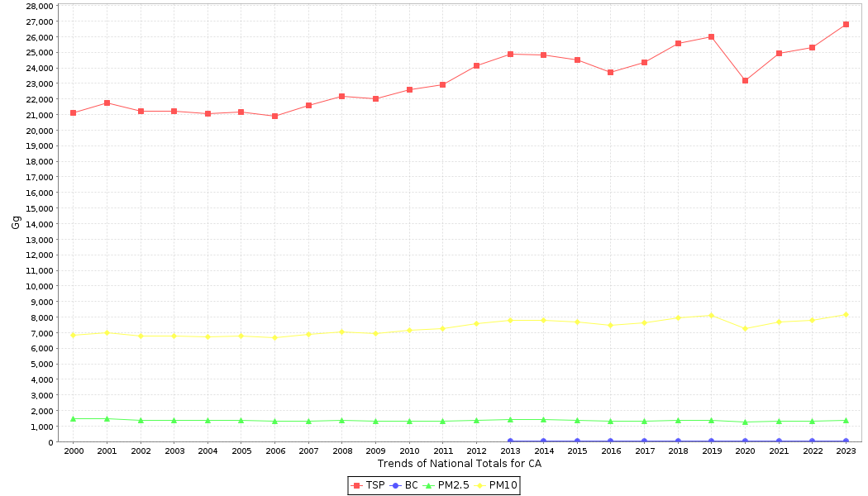Click the Gg y-axis label

click(16, 222)
